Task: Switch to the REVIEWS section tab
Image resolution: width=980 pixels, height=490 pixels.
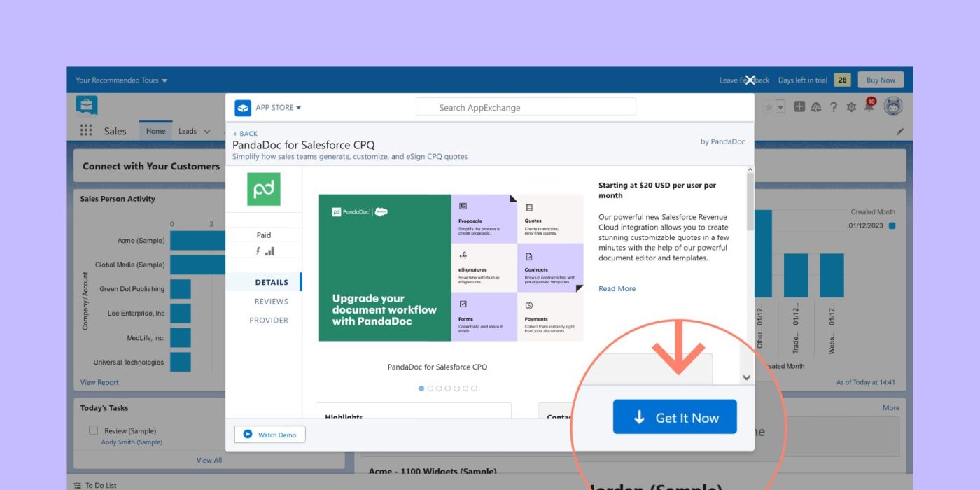Action: [x=271, y=302]
